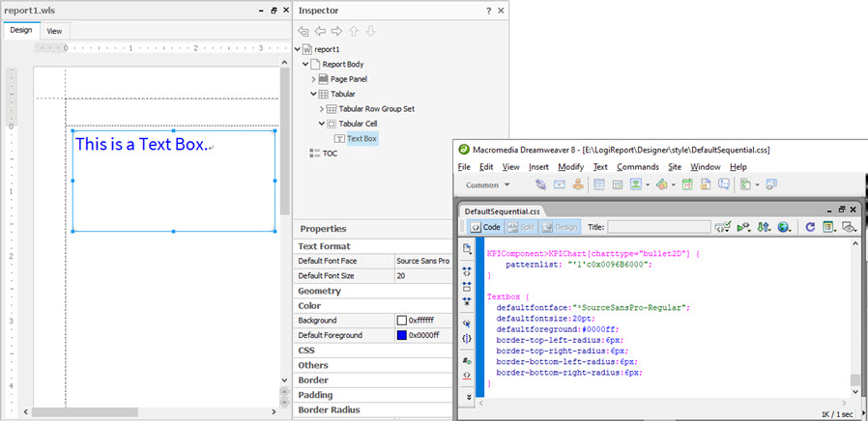Collapse the report1 tree node
The width and height of the screenshot is (868, 421).
tap(298, 49)
